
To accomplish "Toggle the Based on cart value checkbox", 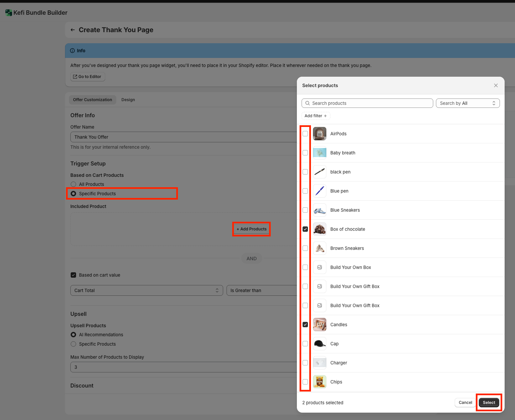I will [x=73, y=275].
